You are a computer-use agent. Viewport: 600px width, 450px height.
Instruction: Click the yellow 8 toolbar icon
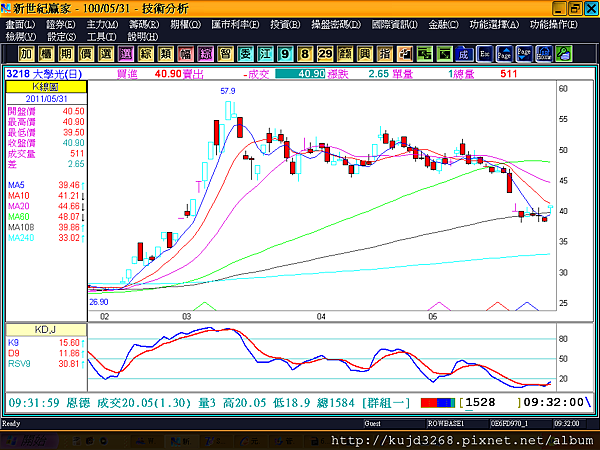(x=305, y=54)
